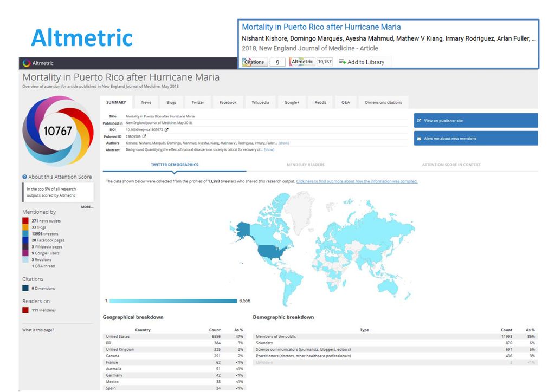Click 9 Google+ users link
The image size is (555, 392).
tap(46, 253)
